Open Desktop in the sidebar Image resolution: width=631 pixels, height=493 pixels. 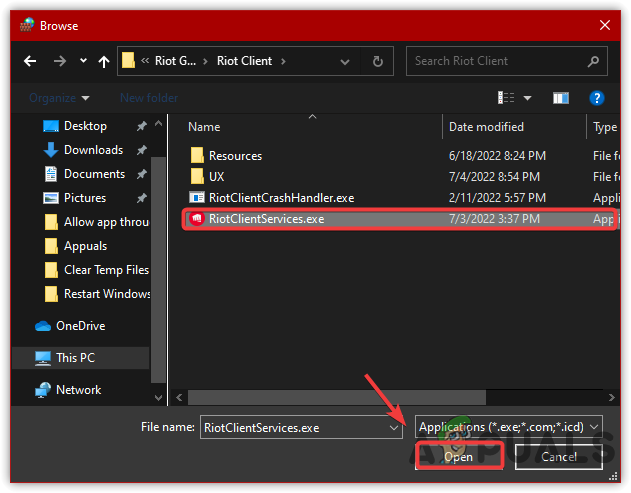pos(85,126)
